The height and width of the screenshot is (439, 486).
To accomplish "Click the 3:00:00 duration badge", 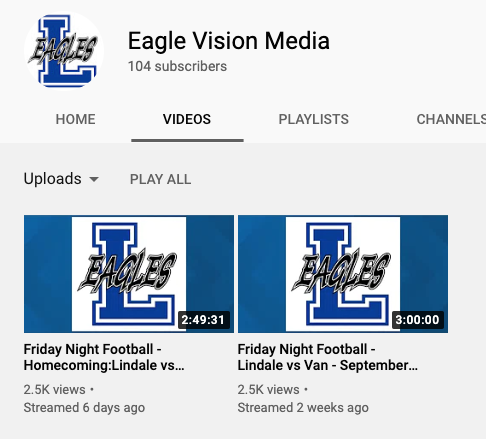I will [417, 320].
